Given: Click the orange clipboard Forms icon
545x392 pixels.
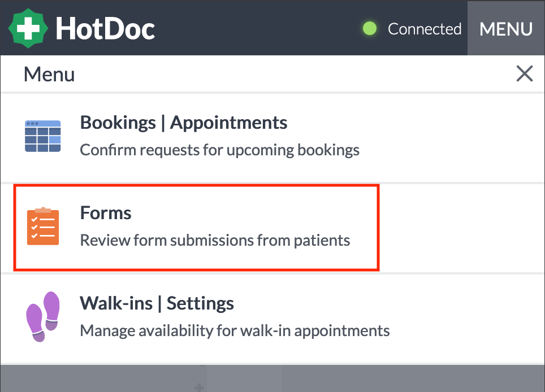Looking at the screenshot, I should tap(43, 226).
